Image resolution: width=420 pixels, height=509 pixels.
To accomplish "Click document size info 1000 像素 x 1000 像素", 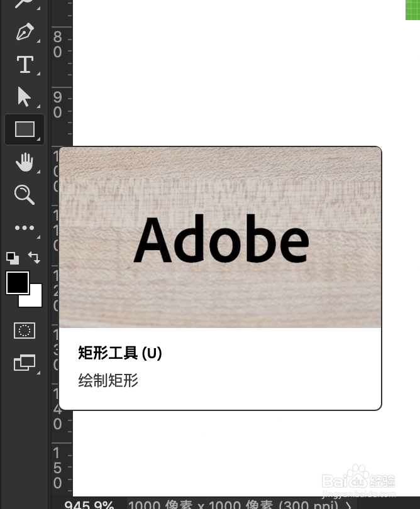I will click(201, 505).
